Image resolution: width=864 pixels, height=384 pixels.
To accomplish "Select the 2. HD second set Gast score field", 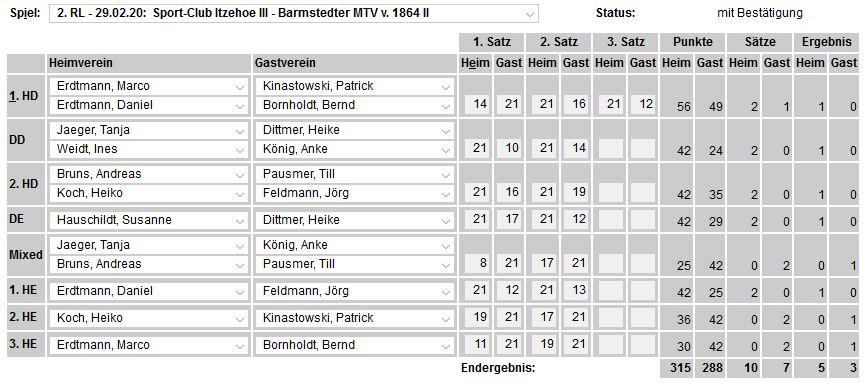I will click(576, 192).
